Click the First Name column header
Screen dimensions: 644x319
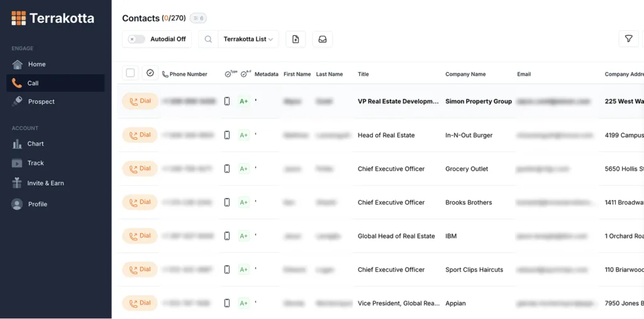[297, 74]
